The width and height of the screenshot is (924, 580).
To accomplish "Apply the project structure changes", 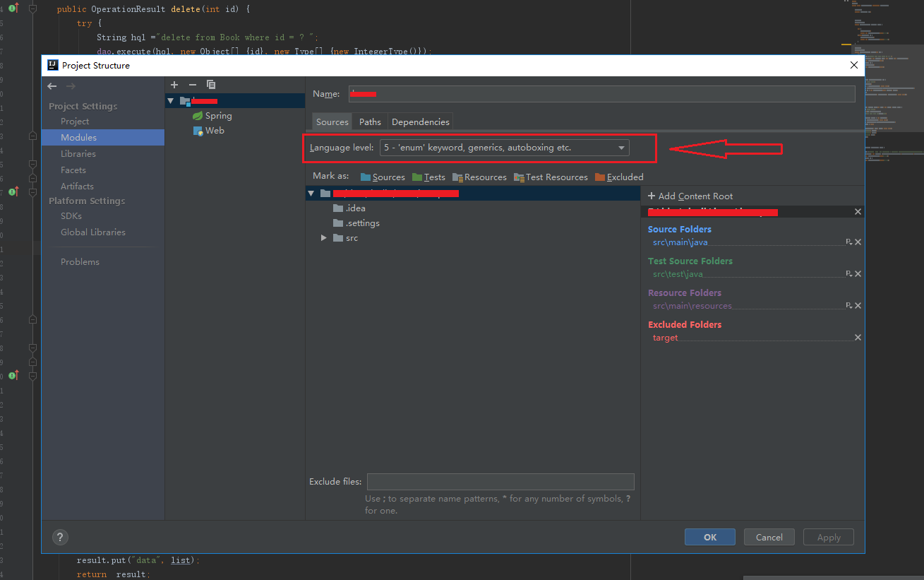I will tap(828, 537).
